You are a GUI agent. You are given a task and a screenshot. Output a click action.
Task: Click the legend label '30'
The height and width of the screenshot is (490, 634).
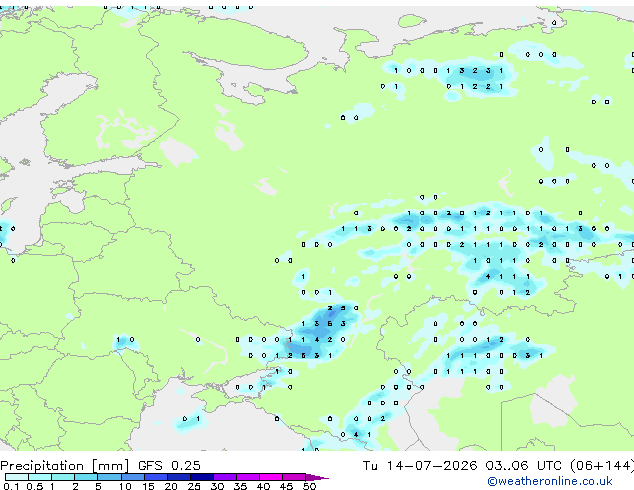(217, 486)
